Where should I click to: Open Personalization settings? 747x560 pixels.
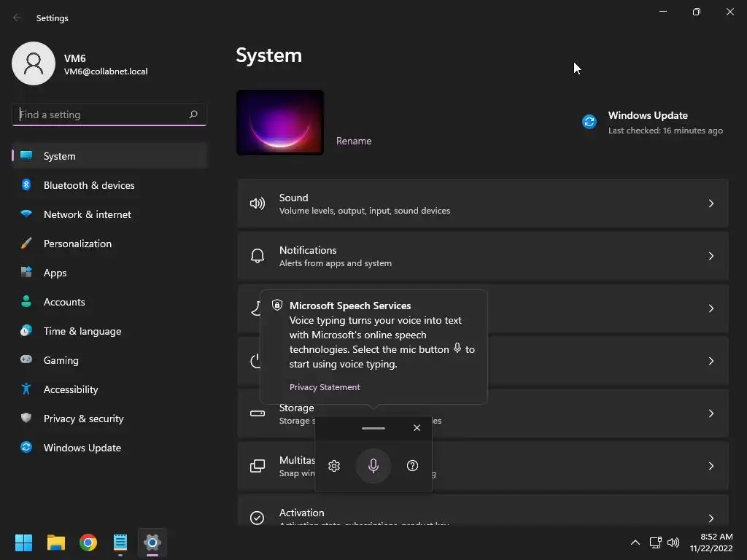pyautogui.click(x=109, y=244)
